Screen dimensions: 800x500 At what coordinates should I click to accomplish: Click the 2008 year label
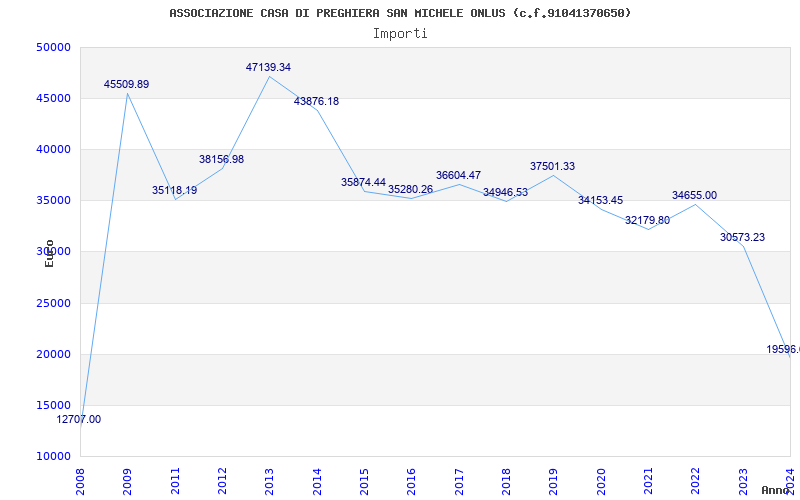(x=81, y=481)
